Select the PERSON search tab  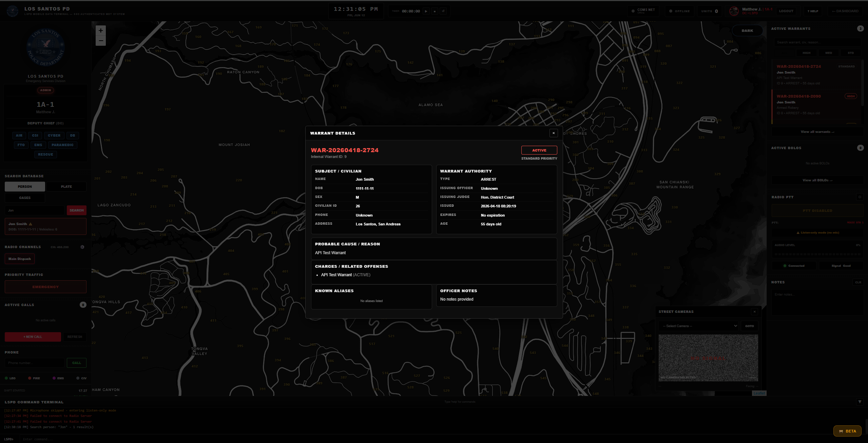25,186
